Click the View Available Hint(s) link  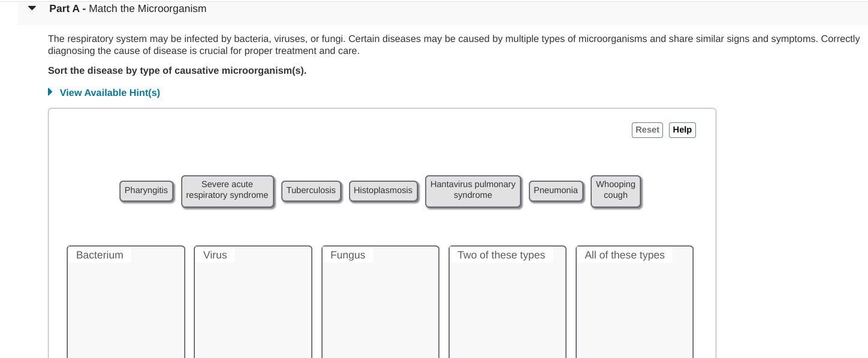point(109,92)
